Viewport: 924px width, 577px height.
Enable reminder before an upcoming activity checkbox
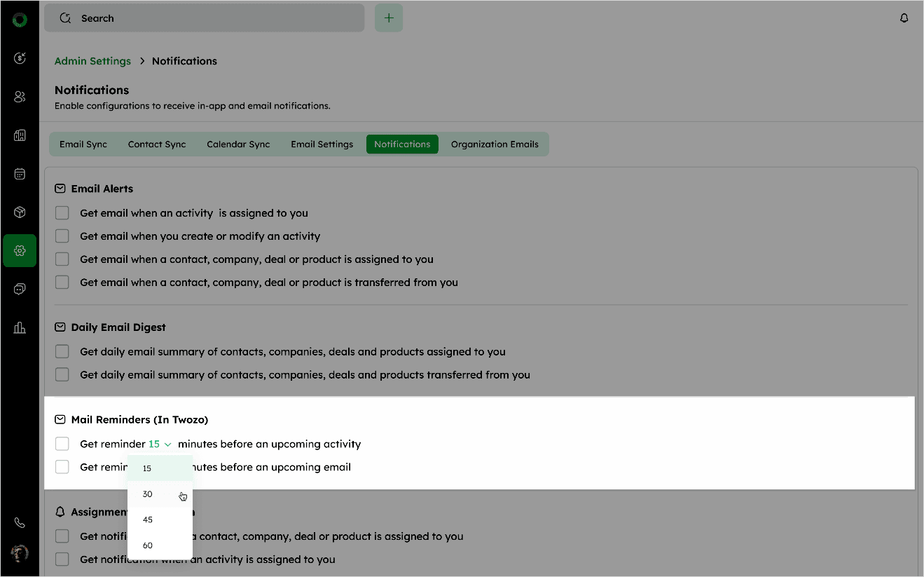(x=62, y=444)
